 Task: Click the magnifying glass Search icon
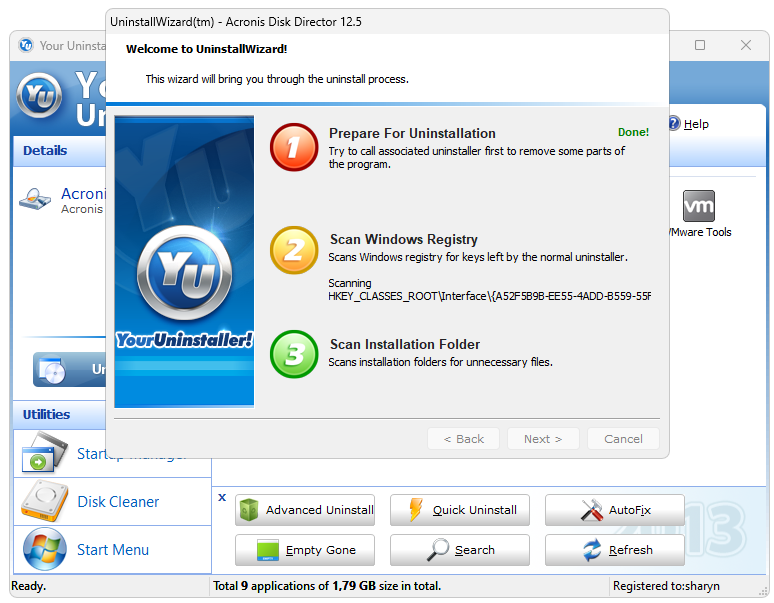pyautogui.click(x=437, y=550)
